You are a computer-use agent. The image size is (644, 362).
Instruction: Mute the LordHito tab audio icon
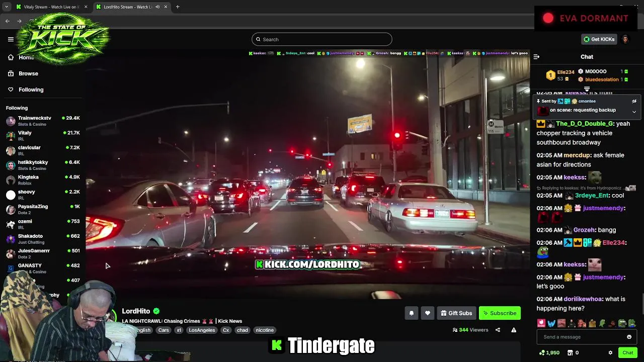158,7
